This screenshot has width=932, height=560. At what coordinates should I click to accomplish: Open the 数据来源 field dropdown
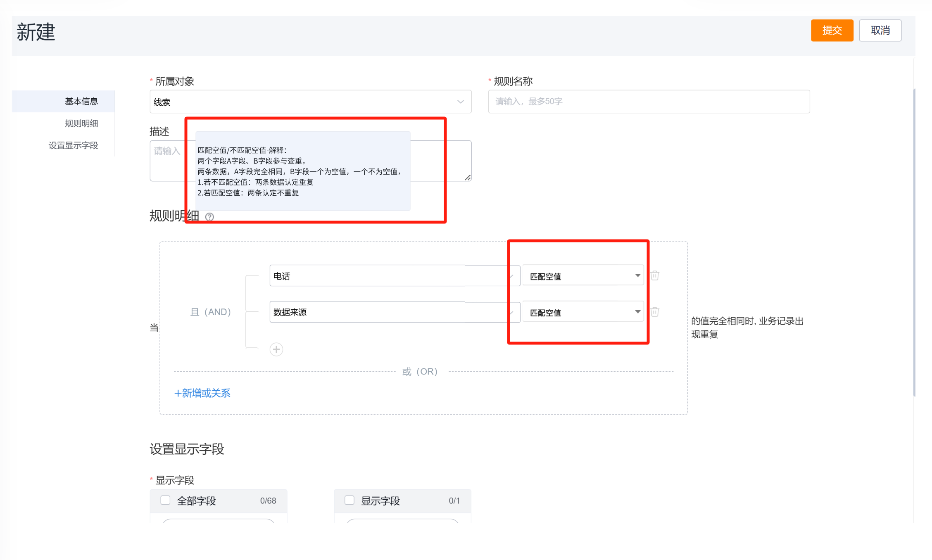click(x=395, y=312)
